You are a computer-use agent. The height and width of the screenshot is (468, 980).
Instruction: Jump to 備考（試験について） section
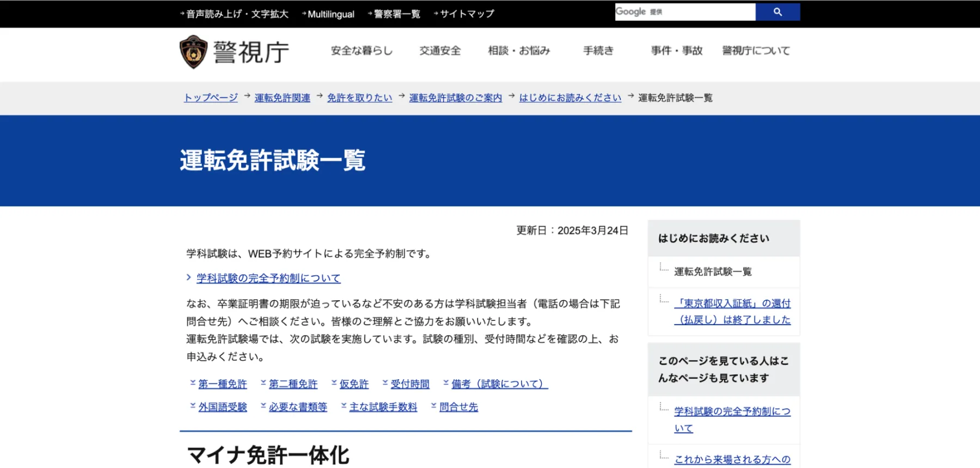coord(500,384)
